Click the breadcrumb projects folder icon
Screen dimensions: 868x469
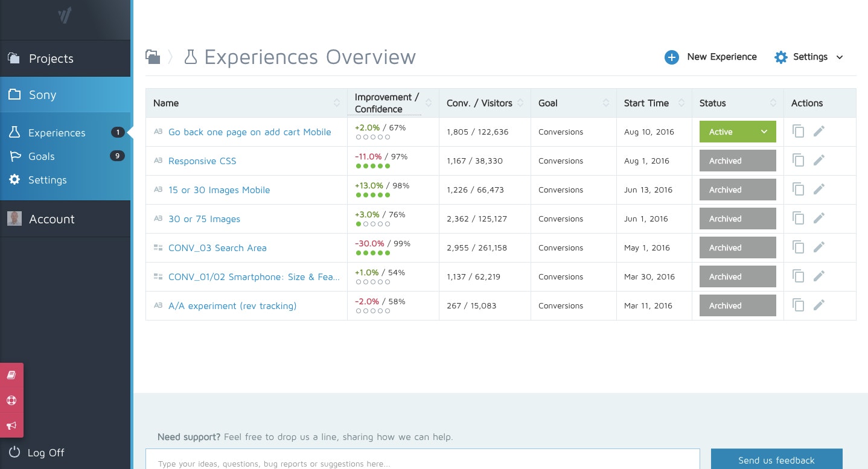click(x=153, y=57)
